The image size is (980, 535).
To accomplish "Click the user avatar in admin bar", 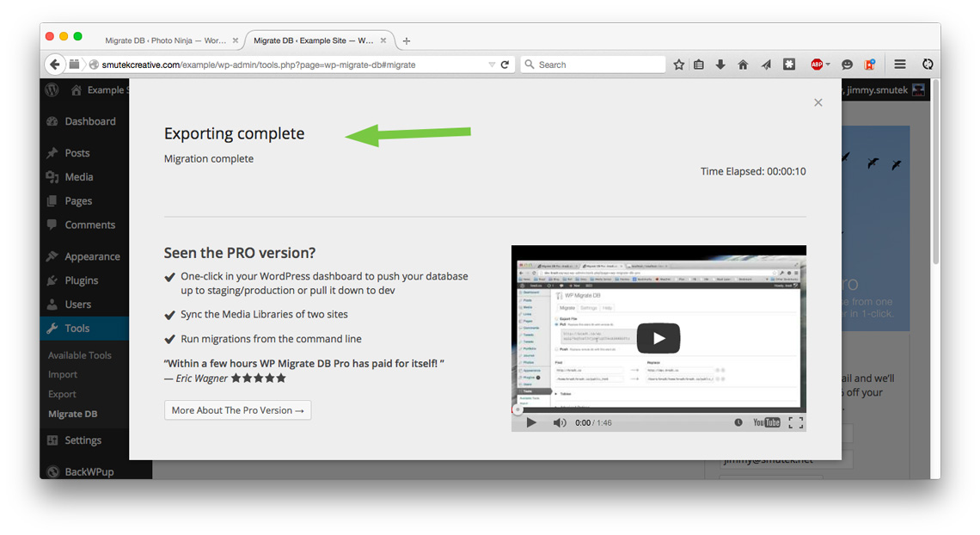I will [x=918, y=90].
